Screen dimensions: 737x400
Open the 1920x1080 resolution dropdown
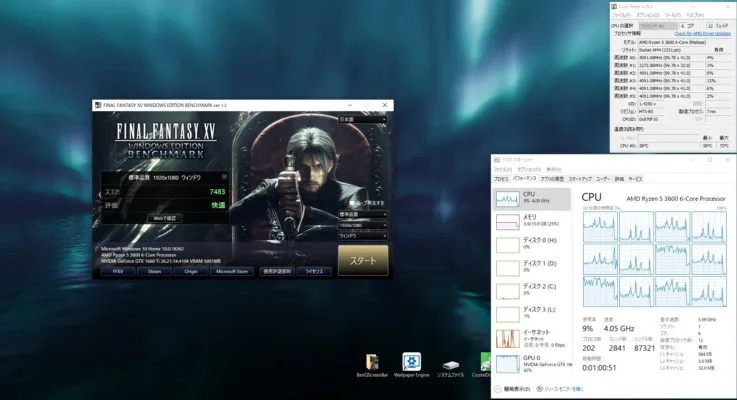coord(362,225)
